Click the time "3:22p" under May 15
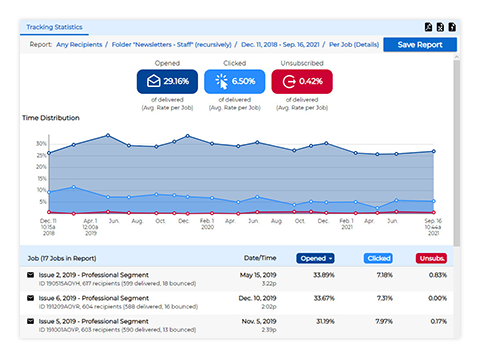This screenshot has width=480, height=360. [x=269, y=284]
